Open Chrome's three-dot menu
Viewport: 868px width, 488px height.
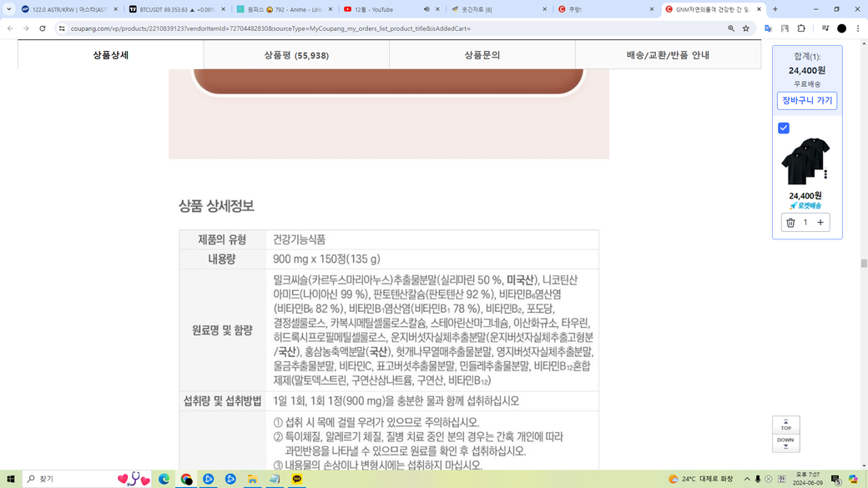pyautogui.click(x=858, y=28)
